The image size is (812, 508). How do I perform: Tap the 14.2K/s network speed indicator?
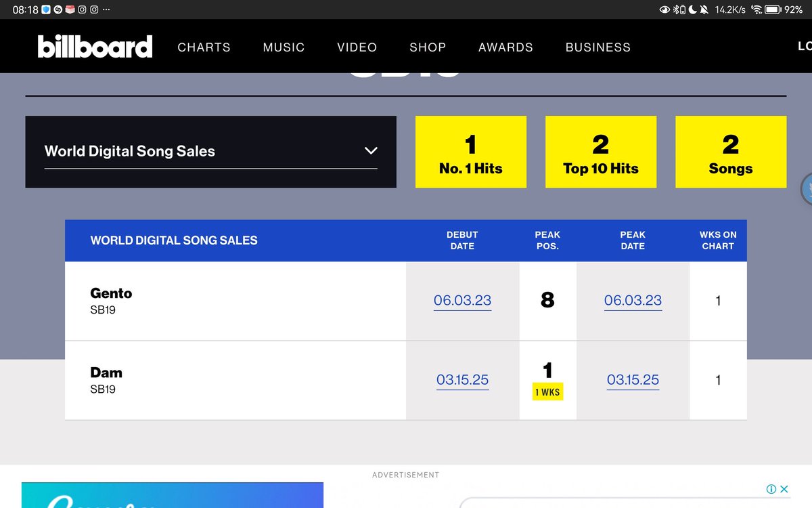click(x=730, y=9)
